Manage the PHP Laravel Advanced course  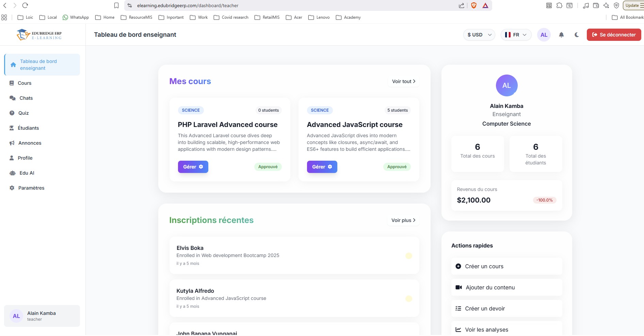[x=193, y=167]
